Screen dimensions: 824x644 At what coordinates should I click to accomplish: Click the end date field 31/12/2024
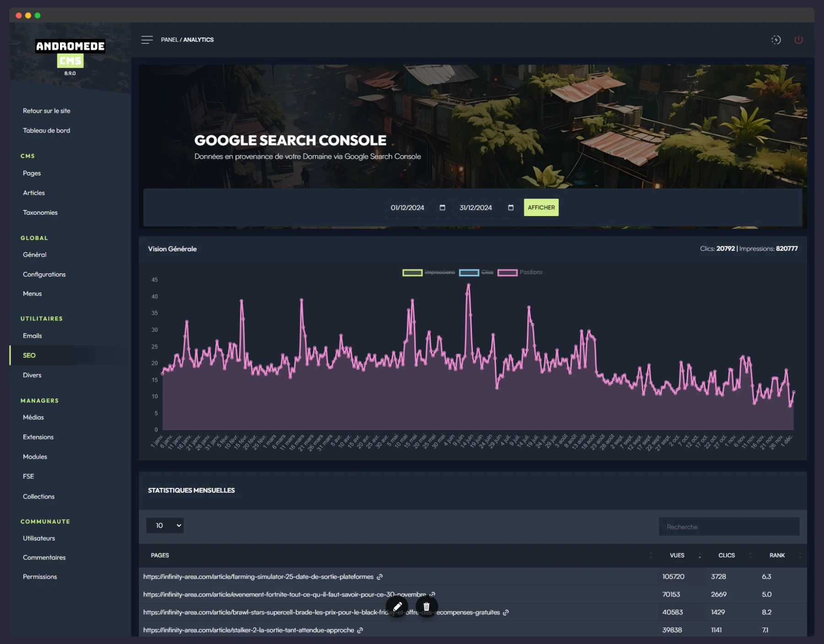coord(486,207)
